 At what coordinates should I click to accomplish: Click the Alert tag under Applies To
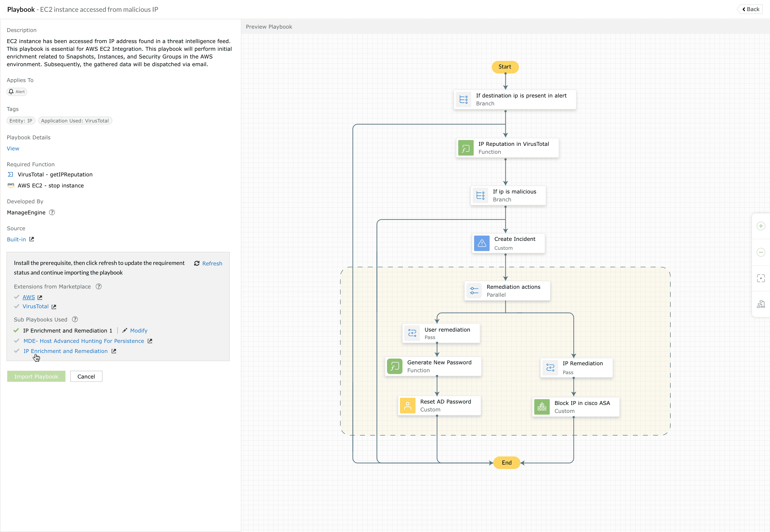17,92
